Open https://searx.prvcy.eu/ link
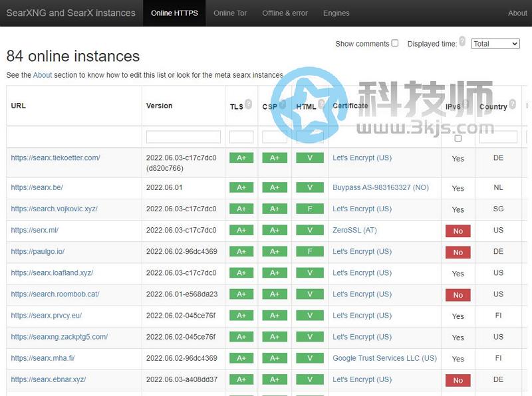Screen dimensions: 532x396 [46, 316]
